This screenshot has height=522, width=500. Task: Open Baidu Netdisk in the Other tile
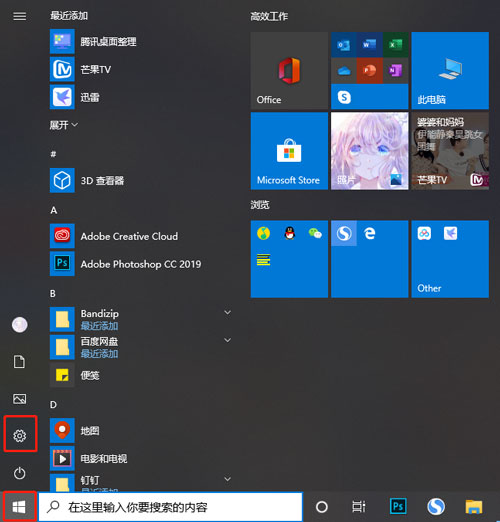[x=424, y=233]
